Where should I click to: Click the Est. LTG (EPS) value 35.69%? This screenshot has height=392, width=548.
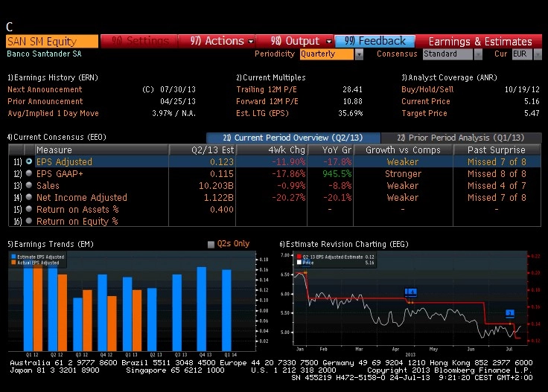pyautogui.click(x=350, y=114)
